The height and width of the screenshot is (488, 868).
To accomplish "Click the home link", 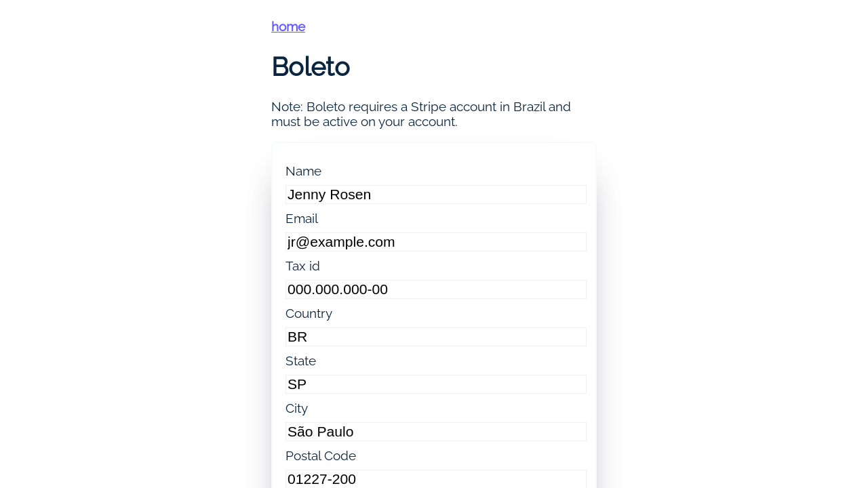I will [288, 26].
